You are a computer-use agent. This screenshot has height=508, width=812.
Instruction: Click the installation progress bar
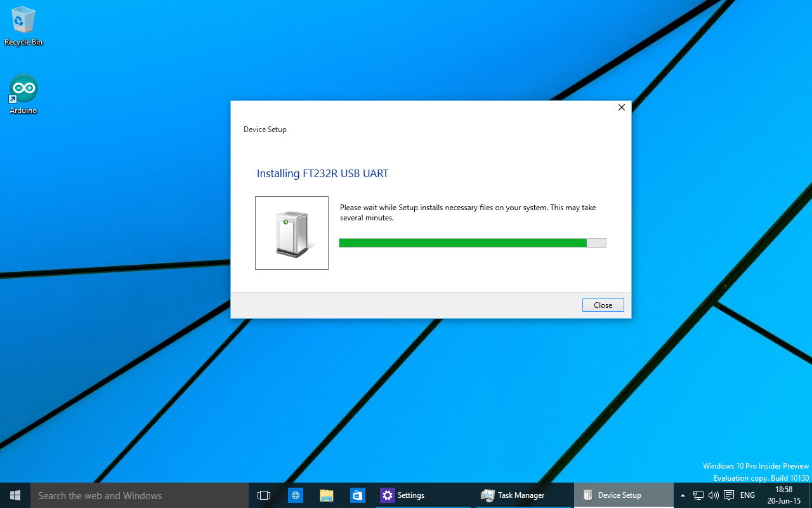click(473, 243)
